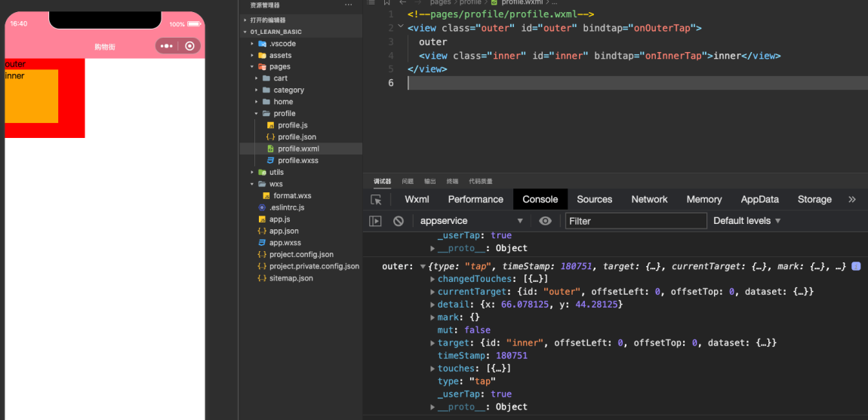This screenshot has height=420, width=868.
Task: Click the .eslintrc.js file icon
Action: (262, 207)
